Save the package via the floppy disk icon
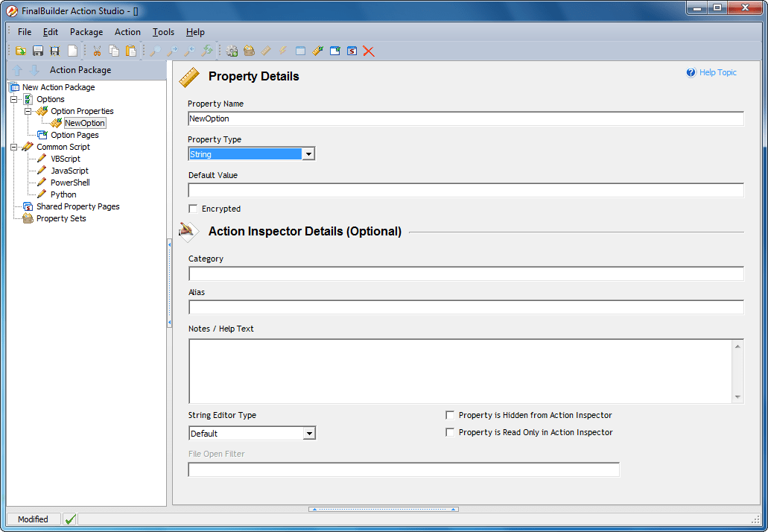This screenshot has width=768, height=532. point(37,51)
